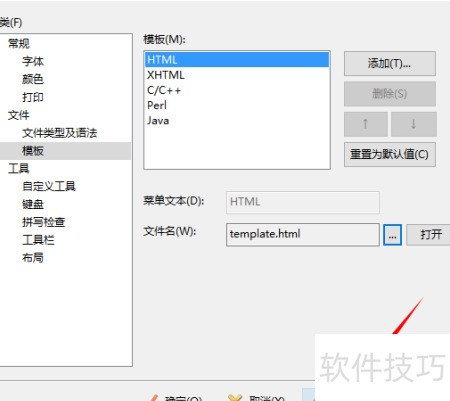Open the 拼写检查 category
Screen dimensions: 450x401
pos(44,222)
